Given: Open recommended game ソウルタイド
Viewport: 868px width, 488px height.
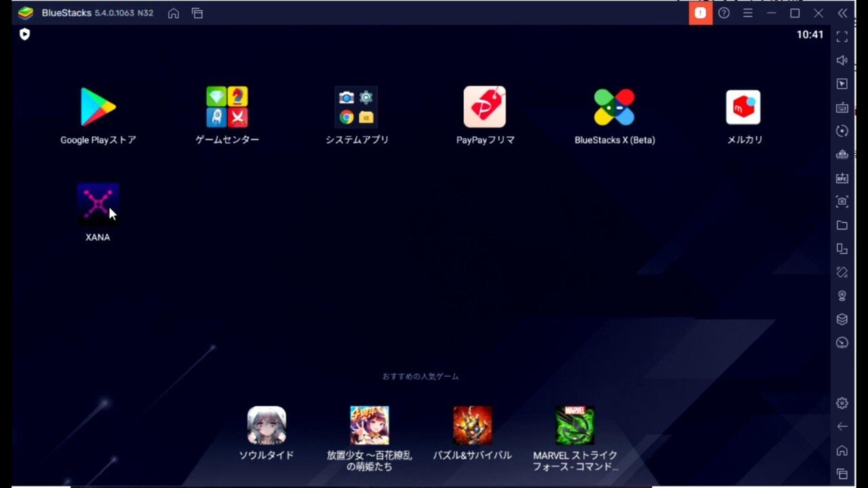Looking at the screenshot, I should click(x=267, y=425).
